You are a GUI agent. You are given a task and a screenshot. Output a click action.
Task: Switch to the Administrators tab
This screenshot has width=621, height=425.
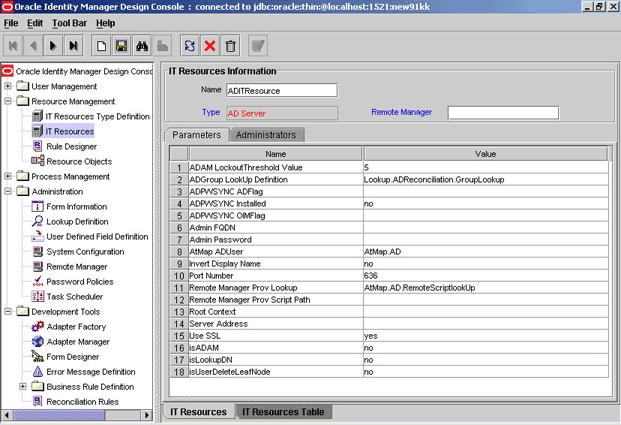tap(266, 135)
